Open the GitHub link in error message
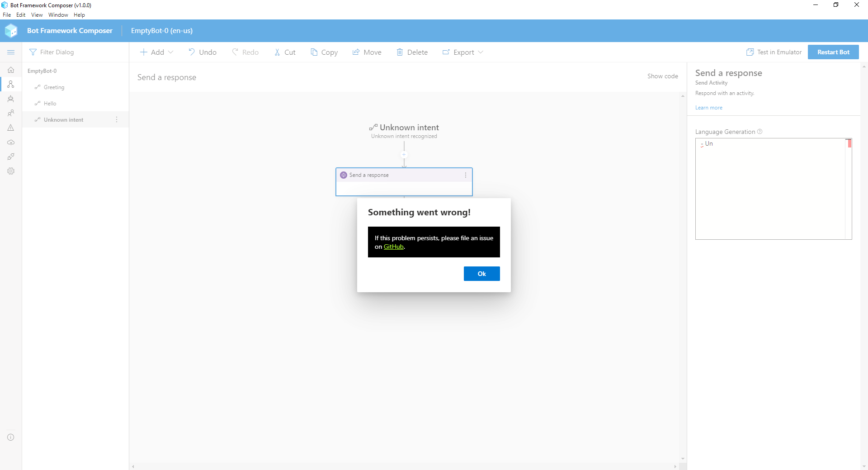 pos(393,247)
